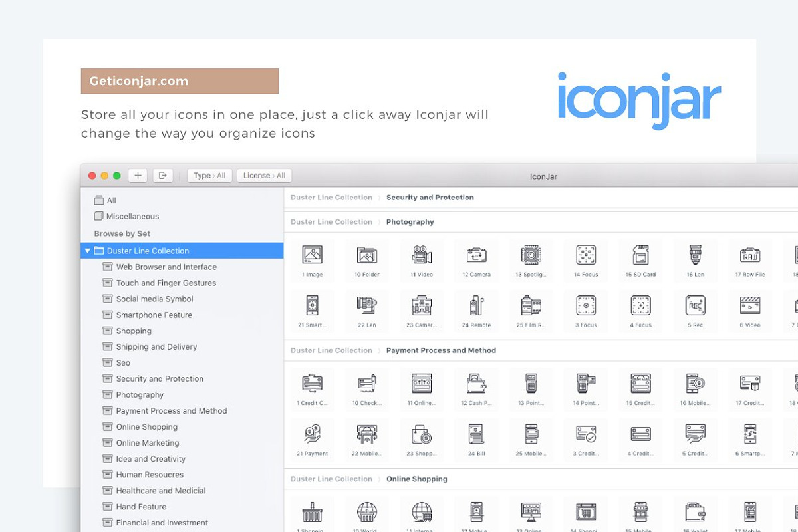Open Security and Protection in sidebar
Screen dimensions: 798x532
tap(153, 378)
